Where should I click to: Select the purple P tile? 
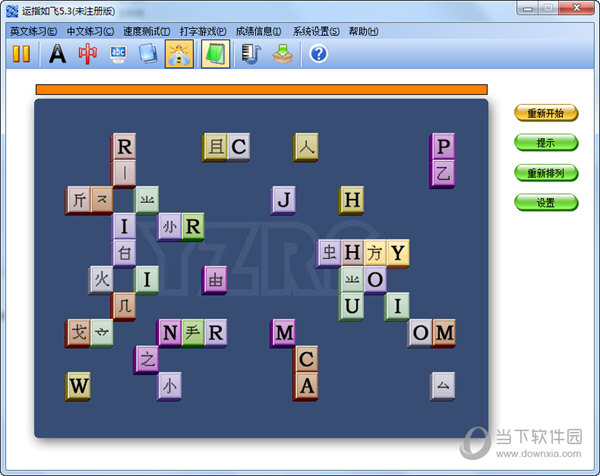click(442, 146)
